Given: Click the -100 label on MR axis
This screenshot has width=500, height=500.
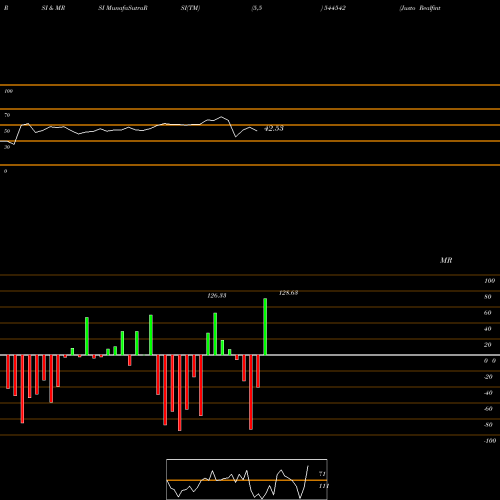Looking at the screenshot, I should [x=490, y=441].
